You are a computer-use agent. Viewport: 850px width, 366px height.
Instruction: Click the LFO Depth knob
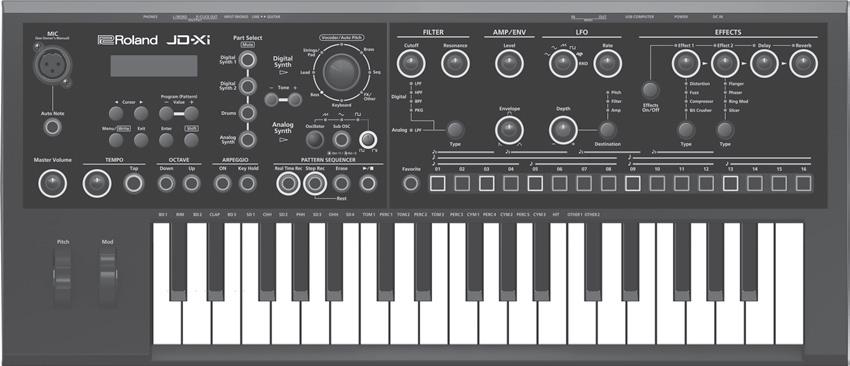(563, 130)
